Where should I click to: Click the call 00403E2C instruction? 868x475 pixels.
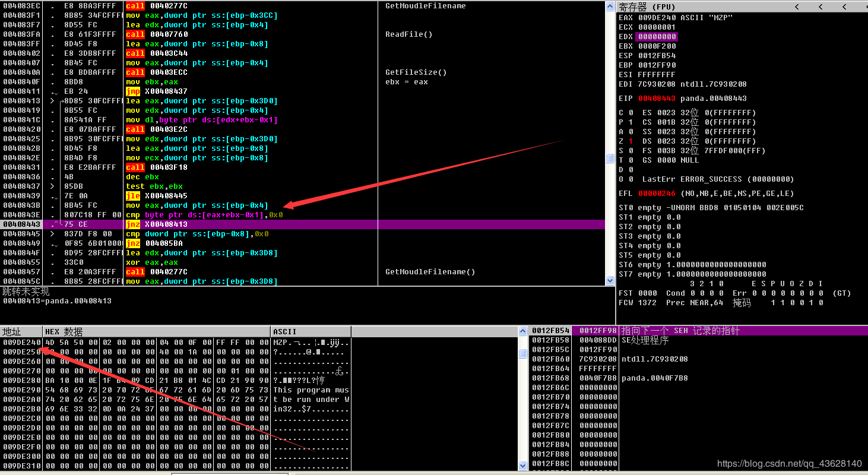tap(157, 129)
